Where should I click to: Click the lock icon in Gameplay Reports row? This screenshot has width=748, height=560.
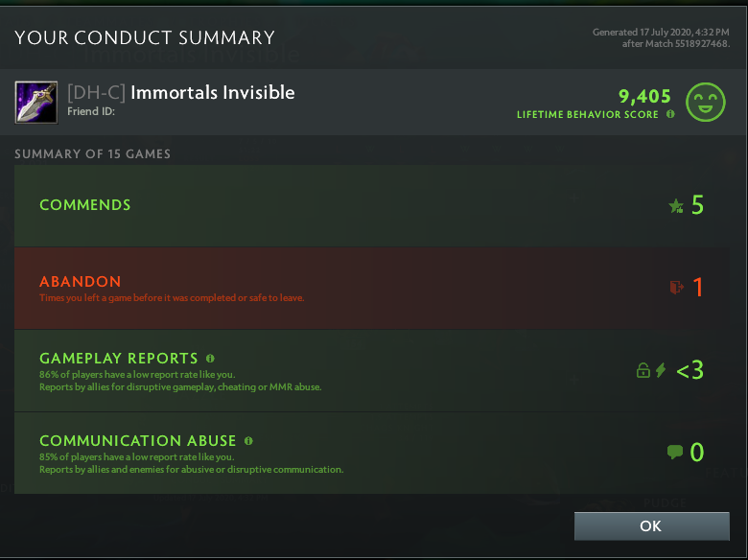pyautogui.click(x=643, y=370)
